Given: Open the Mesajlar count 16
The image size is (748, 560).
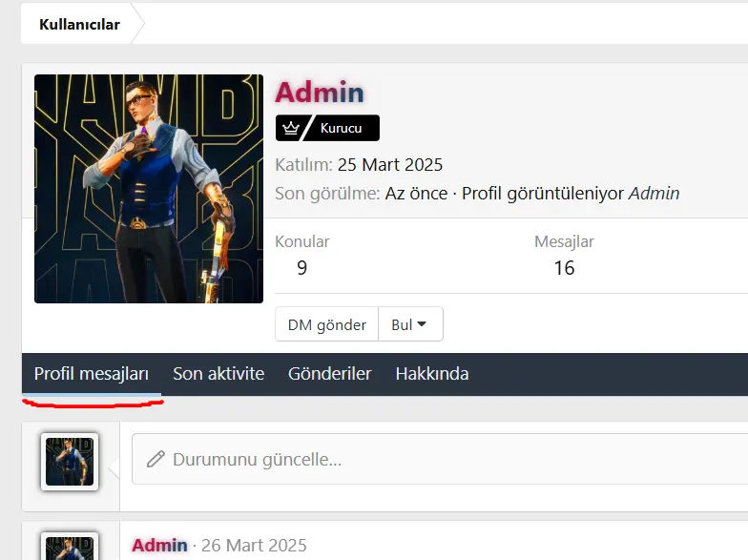Looking at the screenshot, I should (564, 267).
